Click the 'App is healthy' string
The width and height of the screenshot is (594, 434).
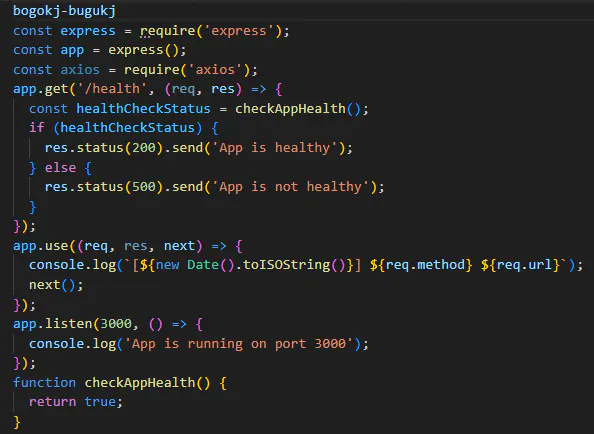tap(275, 148)
